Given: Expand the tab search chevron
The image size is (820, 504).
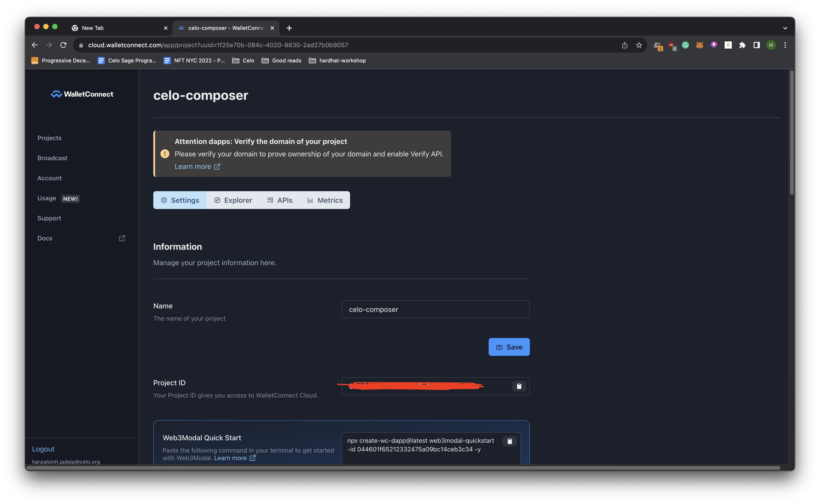Looking at the screenshot, I should 785,28.
